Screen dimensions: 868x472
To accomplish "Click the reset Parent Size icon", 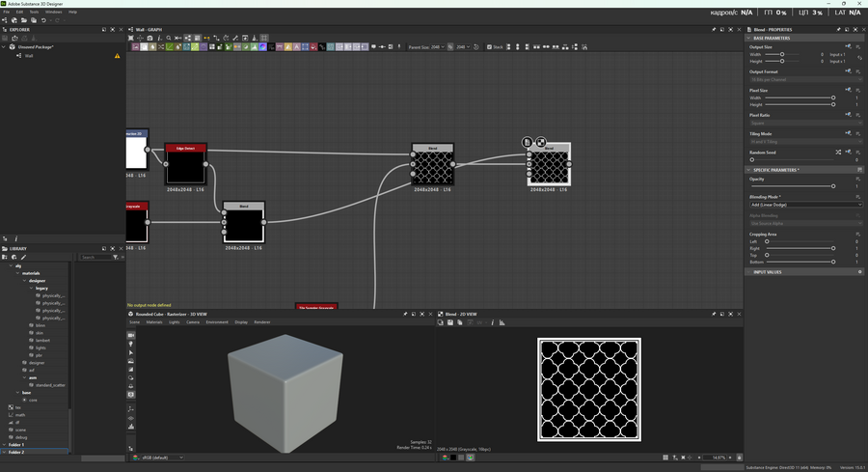I will tap(477, 46).
